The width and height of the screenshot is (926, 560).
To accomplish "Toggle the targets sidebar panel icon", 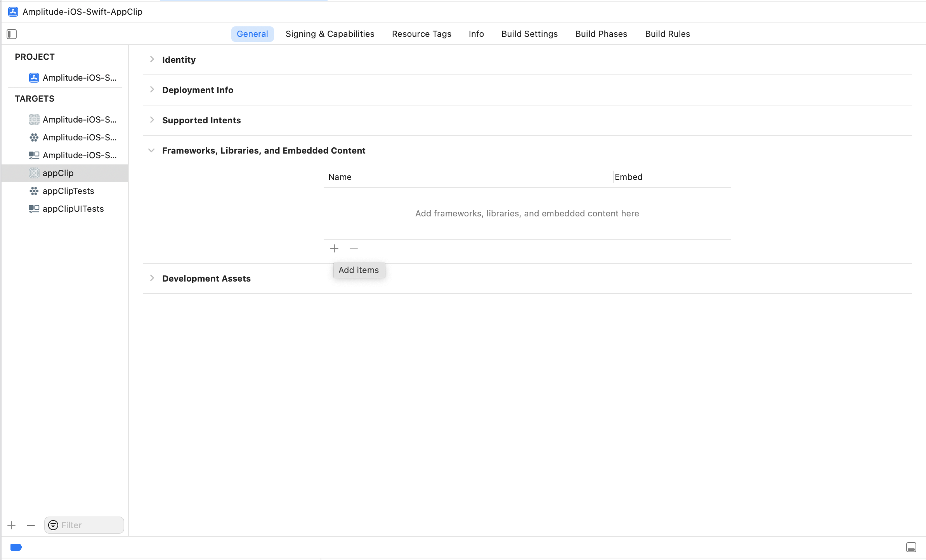I will coord(12,34).
